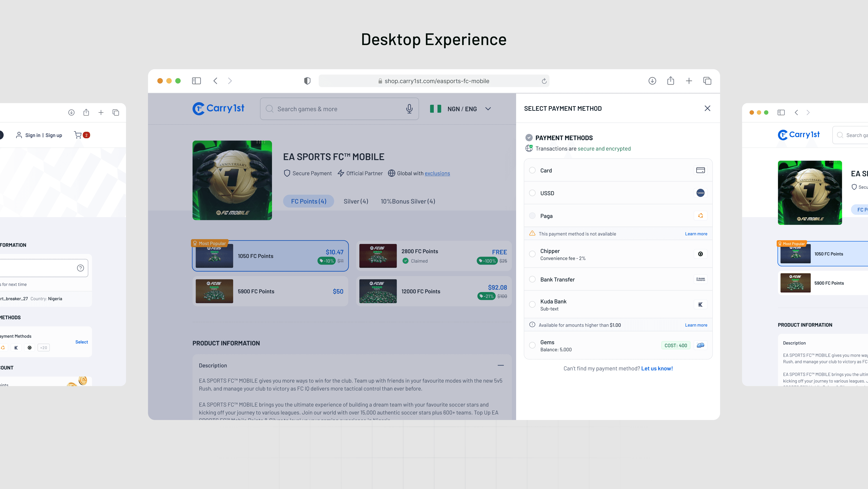Switch to 10%Bonus Silver (4) tab
The height and width of the screenshot is (489, 868).
[408, 201]
